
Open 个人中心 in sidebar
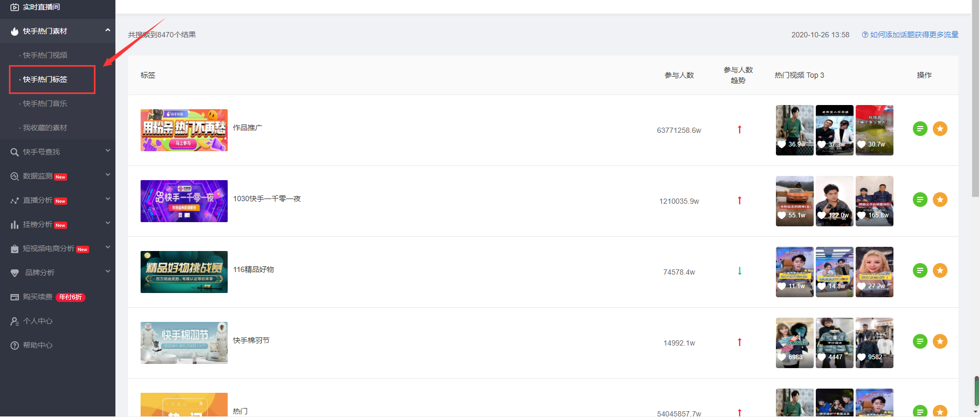38,321
